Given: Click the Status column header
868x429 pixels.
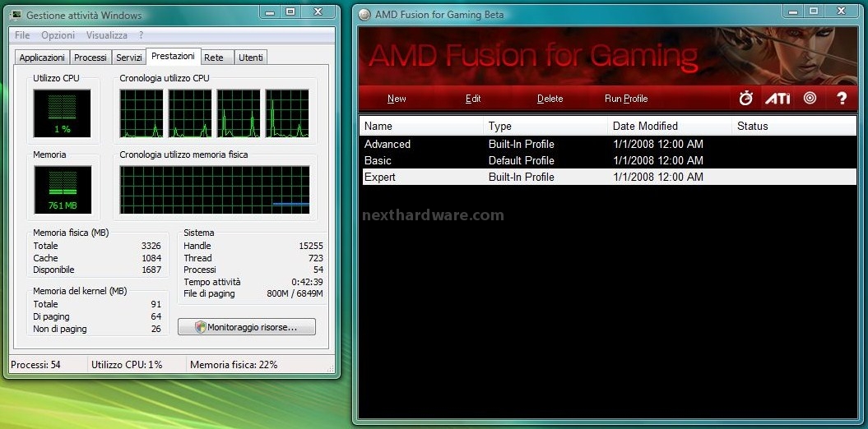Looking at the screenshot, I should pos(795,126).
